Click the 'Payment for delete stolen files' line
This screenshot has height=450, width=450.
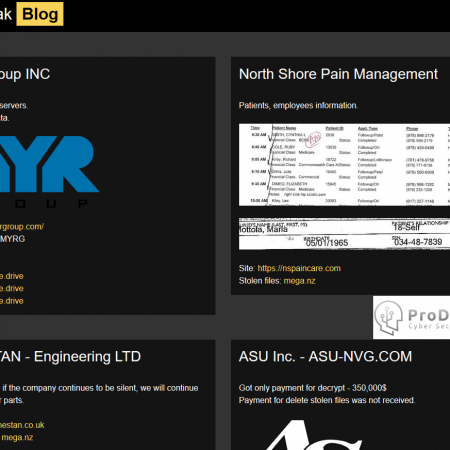pos(327,400)
